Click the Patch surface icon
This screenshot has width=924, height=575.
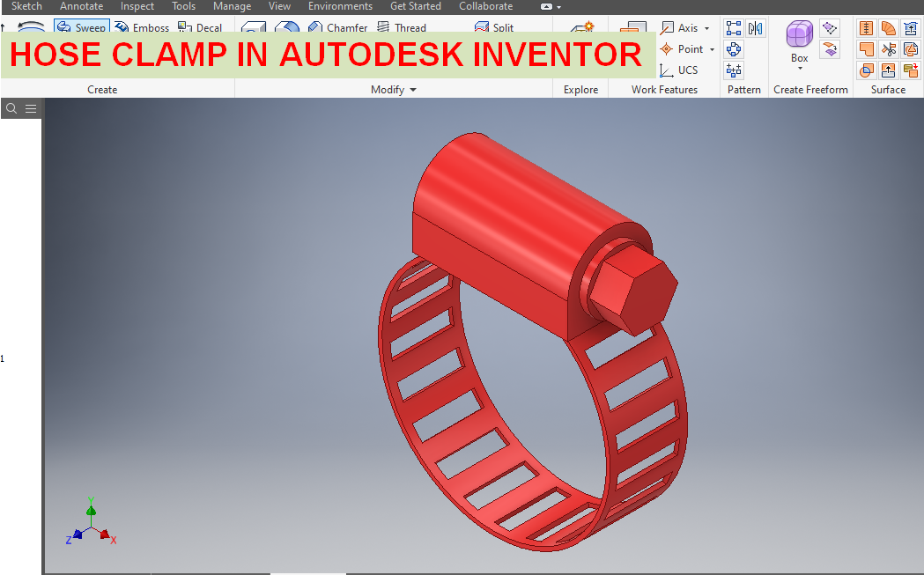point(866,49)
